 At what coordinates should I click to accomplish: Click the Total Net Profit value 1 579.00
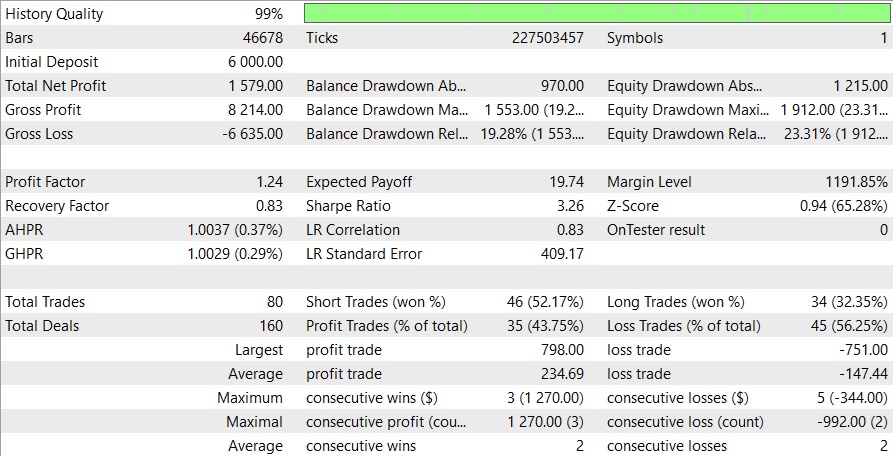pyautogui.click(x=254, y=86)
